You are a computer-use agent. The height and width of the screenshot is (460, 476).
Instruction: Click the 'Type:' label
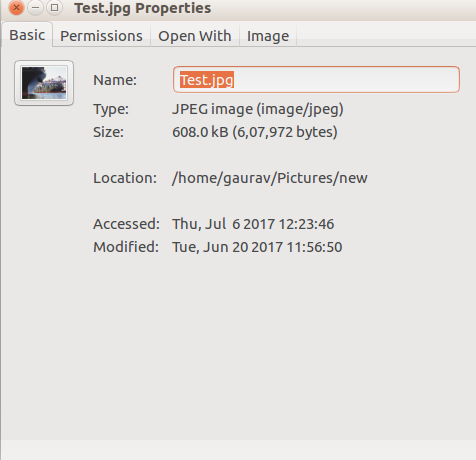[x=111, y=109]
